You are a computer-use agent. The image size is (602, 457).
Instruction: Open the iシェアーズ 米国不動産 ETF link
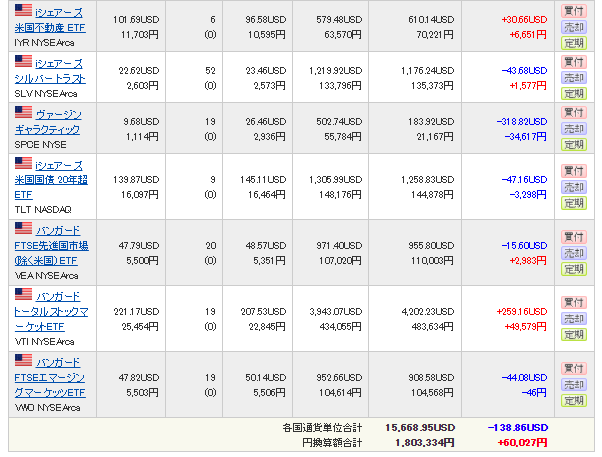[x=50, y=20]
